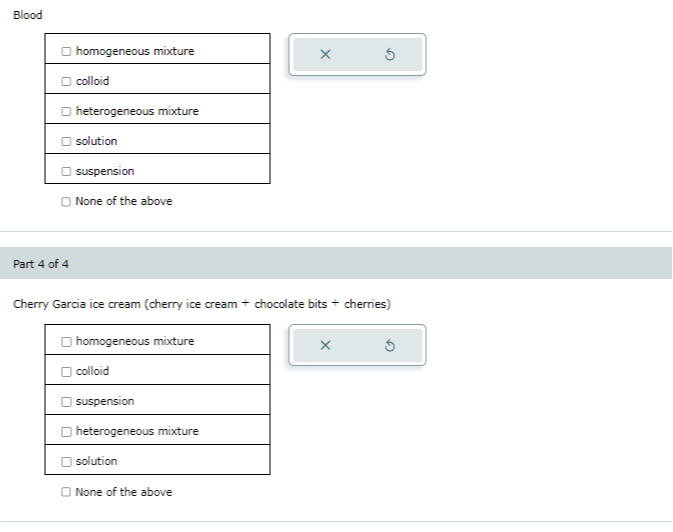Image resolution: width=673 pixels, height=532 pixels.
Task: Mark solution checkbox under Blood
Action: [66, 141]
